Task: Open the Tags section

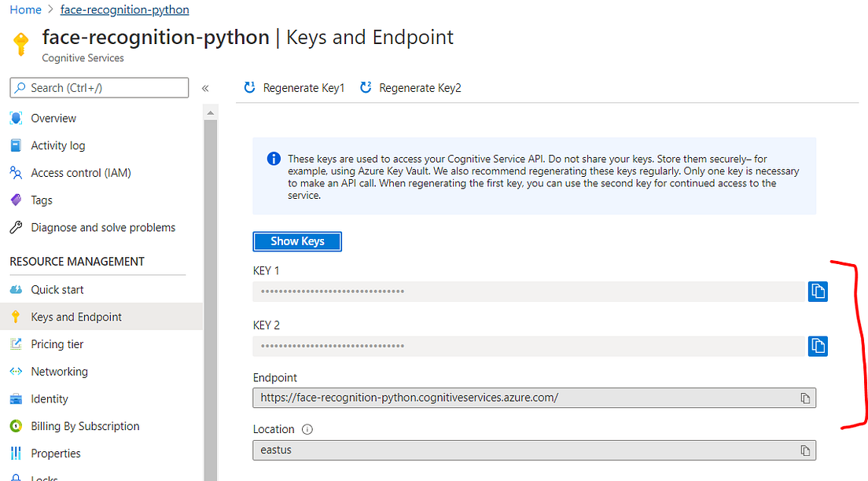Action: pyautogui.click(x=42, y=200)
